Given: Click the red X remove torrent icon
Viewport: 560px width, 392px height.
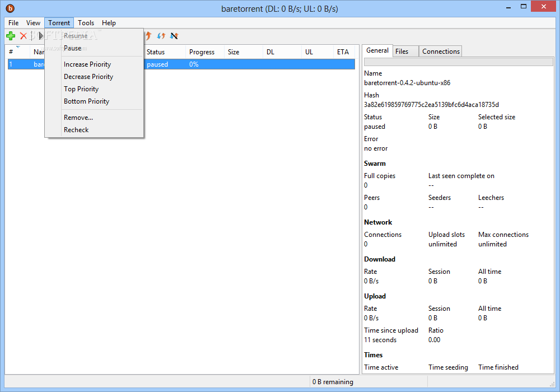Looking at the screenshot, I should (x=24, y=36).
